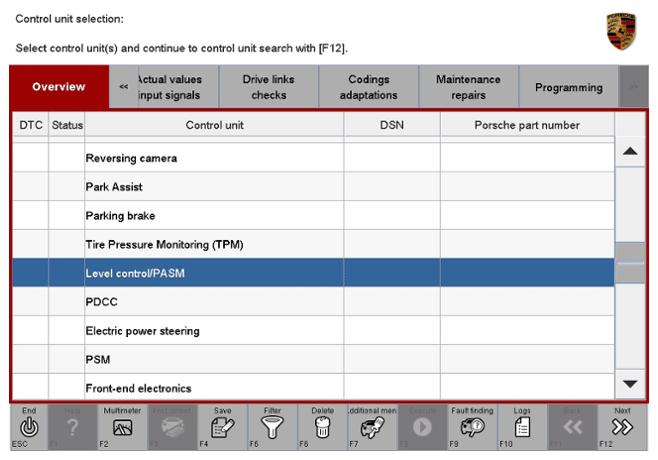Click the disabled Back arrows (F11)
The image size is (658, 460).
[572, 427]
